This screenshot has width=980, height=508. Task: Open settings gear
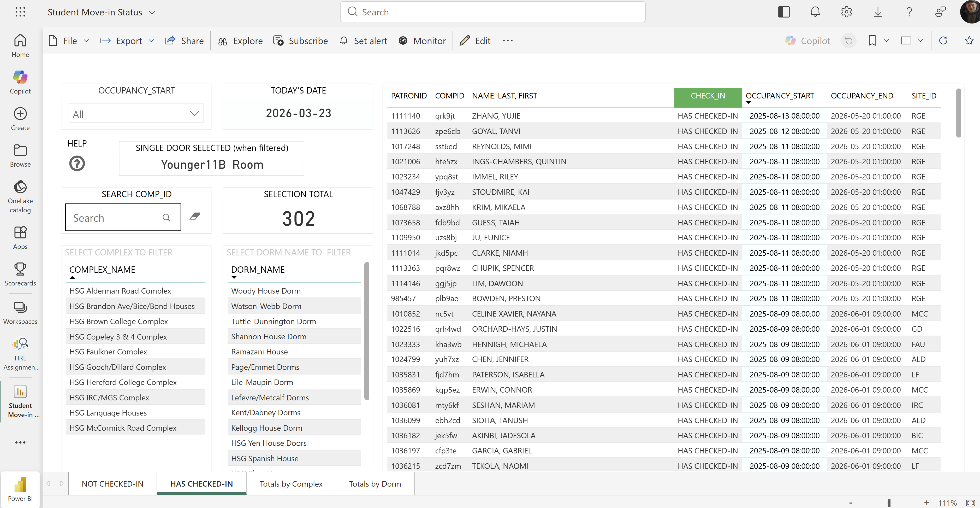[846, 12]
